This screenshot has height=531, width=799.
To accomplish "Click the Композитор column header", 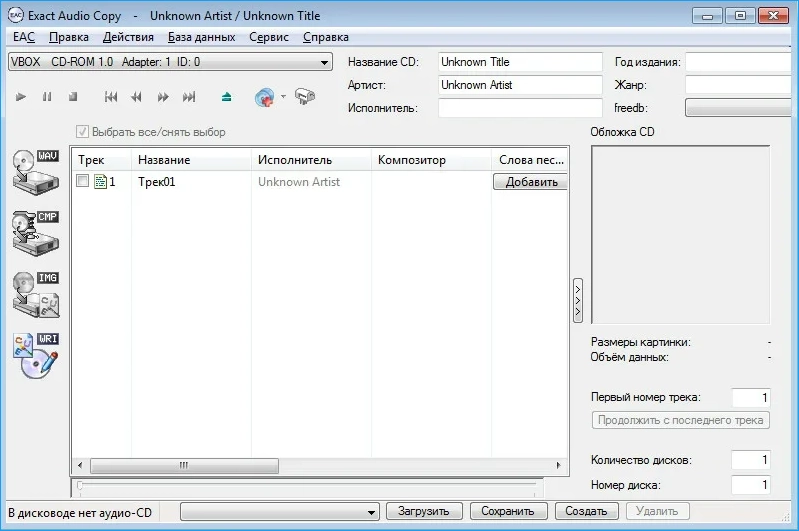I will (x=431, y=160).
